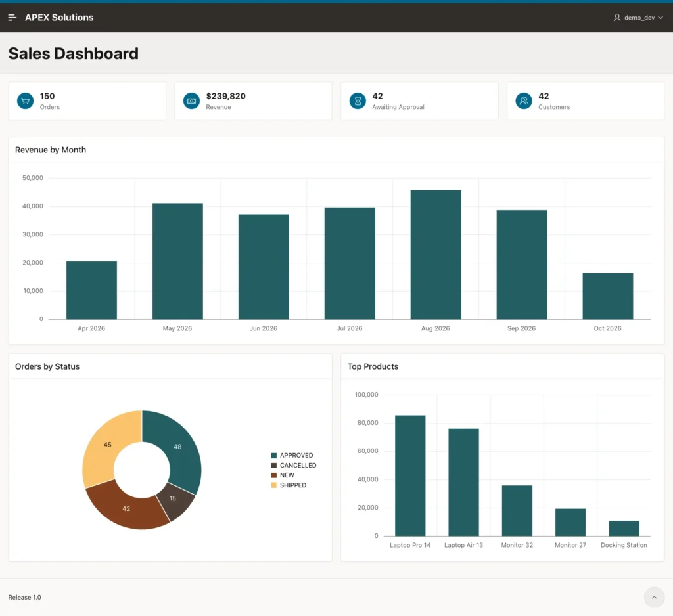Toggle NEW legend color swatch
673x616 pixels.
[x=274, y=475]
